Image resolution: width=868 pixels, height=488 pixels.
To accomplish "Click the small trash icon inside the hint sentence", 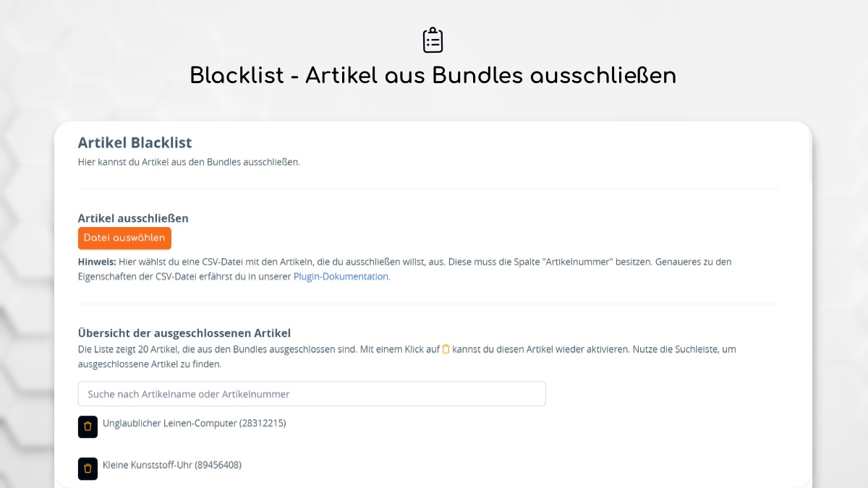I will tap(445, 349).
